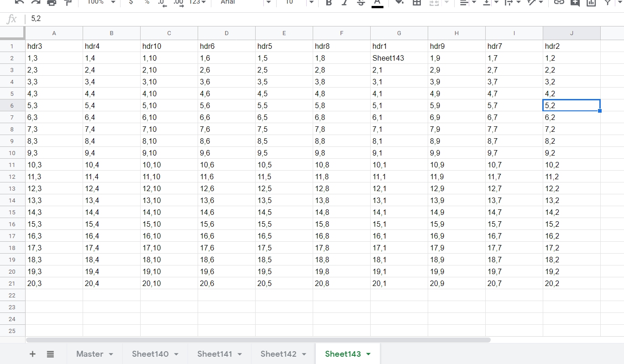The width and height of the screenshot is (624, 364).
Task: Click the insert chart icon
Action: [x=591, y=3]
